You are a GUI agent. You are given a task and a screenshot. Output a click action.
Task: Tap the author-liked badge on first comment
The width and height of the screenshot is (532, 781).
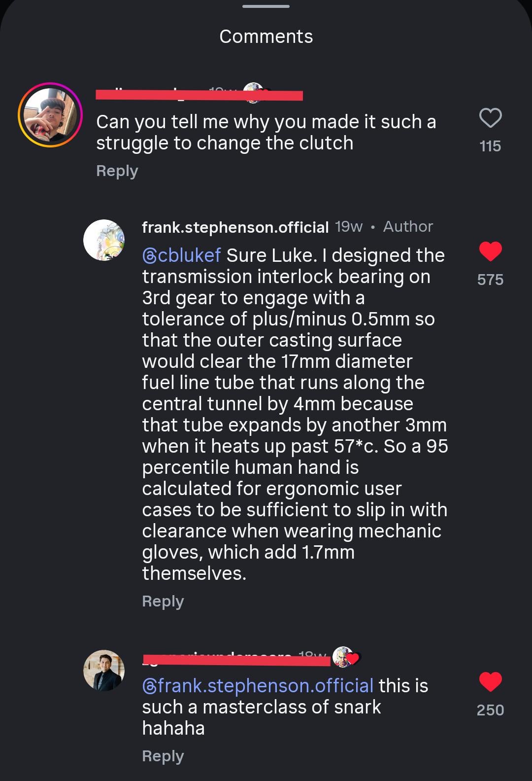tap(254, 93)
